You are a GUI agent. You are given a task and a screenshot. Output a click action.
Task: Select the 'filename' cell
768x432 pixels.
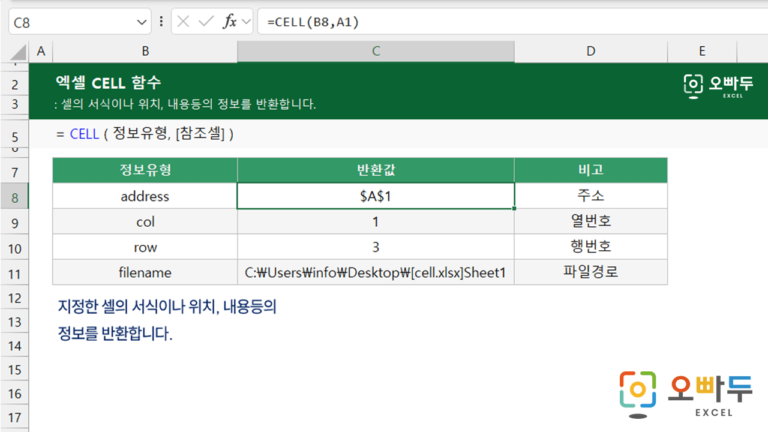tap(145, 272)
